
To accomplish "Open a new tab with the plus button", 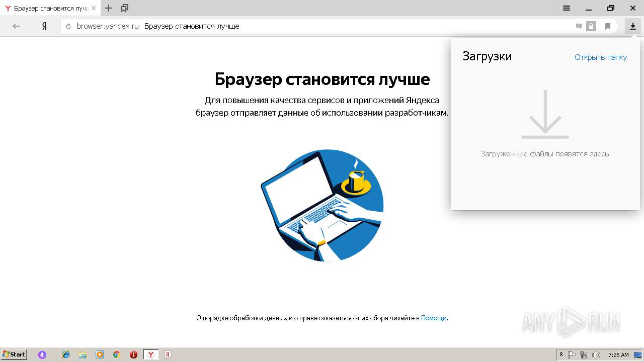I will coord(109,8).
